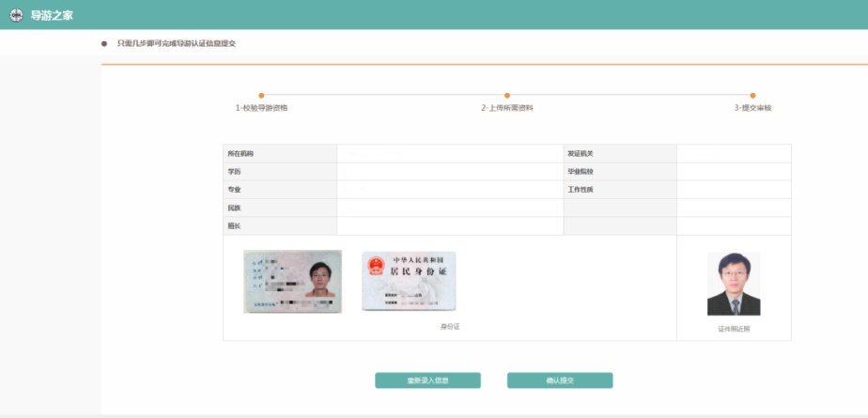Click the 发证机关 value cell
Viewport: 868px width, 418px height.
pyautogui.click(x=733, y=153)
